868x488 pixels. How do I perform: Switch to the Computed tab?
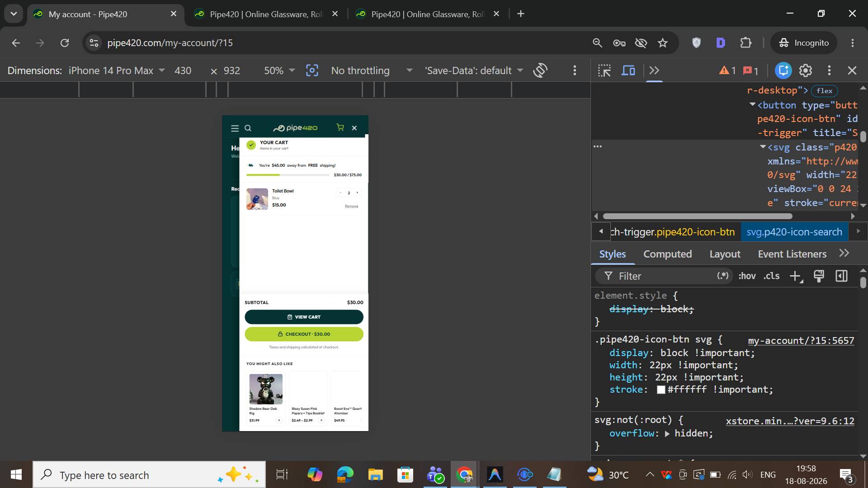tap(667, 254)
